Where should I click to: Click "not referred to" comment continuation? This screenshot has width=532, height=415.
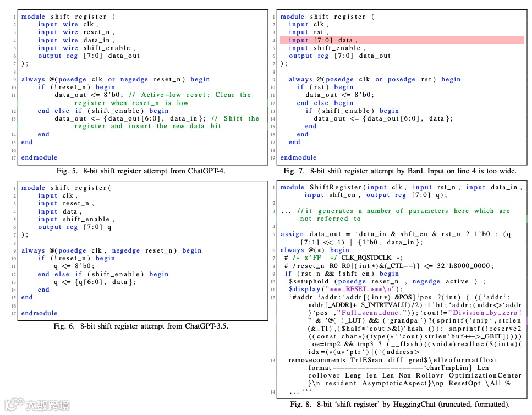click(330, 219)
